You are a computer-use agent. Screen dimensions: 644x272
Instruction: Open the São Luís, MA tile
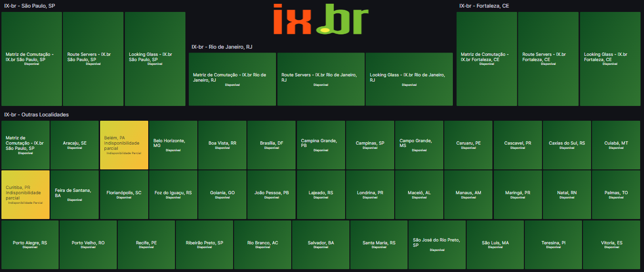tap(495, 245)
